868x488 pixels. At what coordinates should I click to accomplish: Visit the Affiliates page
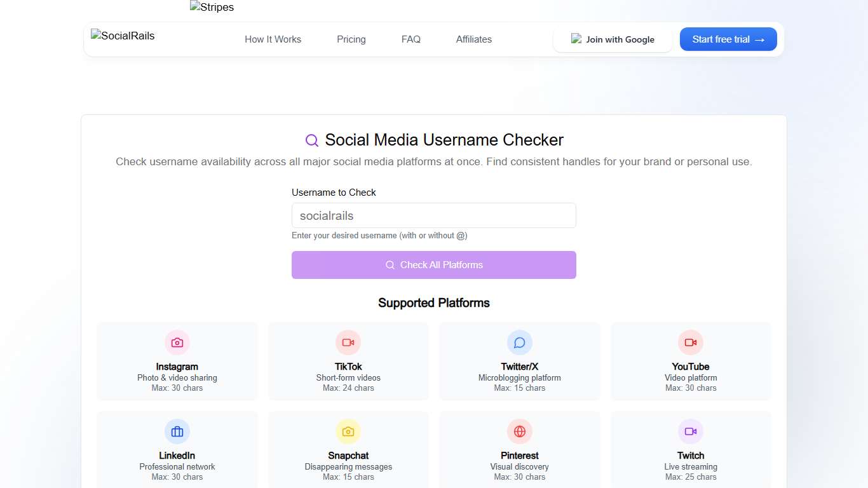pyautogui.click(x=473, y=39)
